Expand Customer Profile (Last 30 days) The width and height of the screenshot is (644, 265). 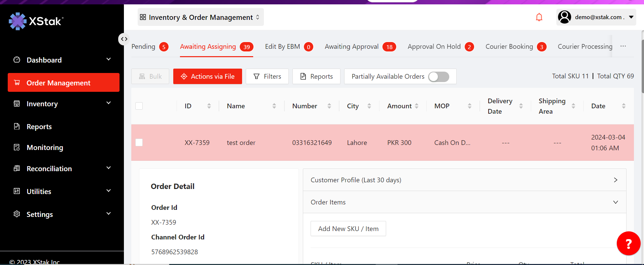[464, 180]
